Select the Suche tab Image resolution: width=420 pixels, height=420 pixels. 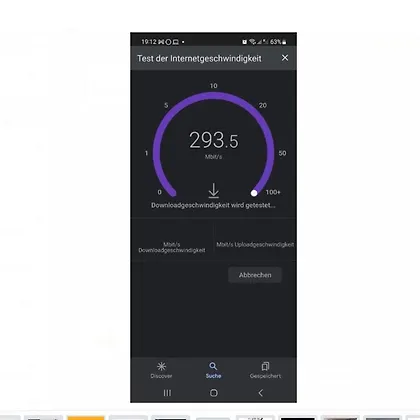pos(213,370)
